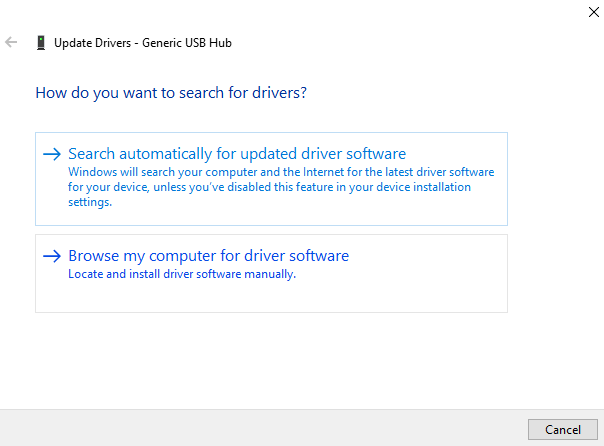
Task: Click the back arrow in the title area
Action: tap(11, 43)
